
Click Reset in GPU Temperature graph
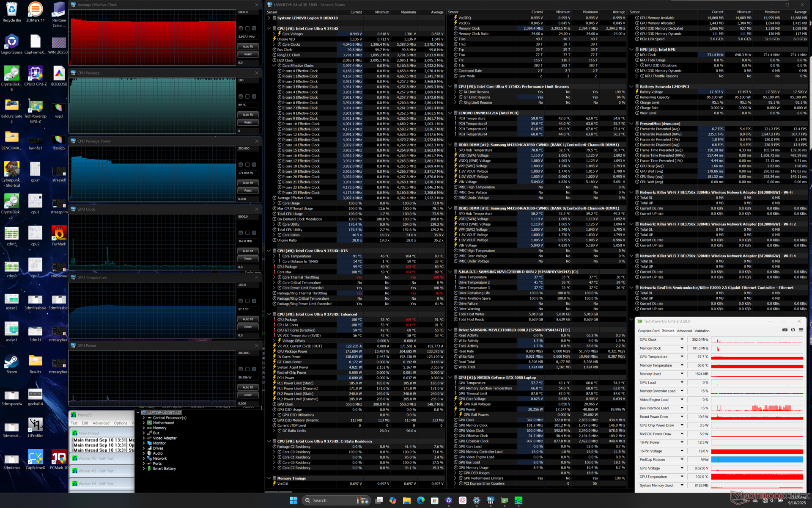click(248, 327)
